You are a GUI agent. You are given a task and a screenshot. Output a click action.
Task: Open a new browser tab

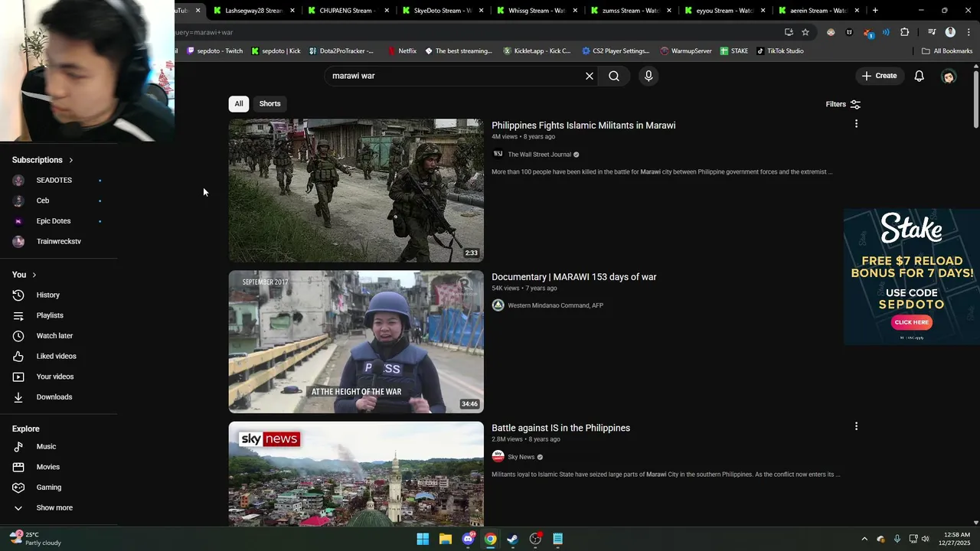(875, 11)
